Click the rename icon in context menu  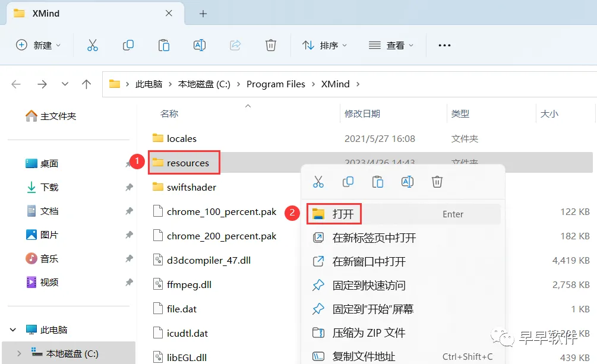coord(408,182)
